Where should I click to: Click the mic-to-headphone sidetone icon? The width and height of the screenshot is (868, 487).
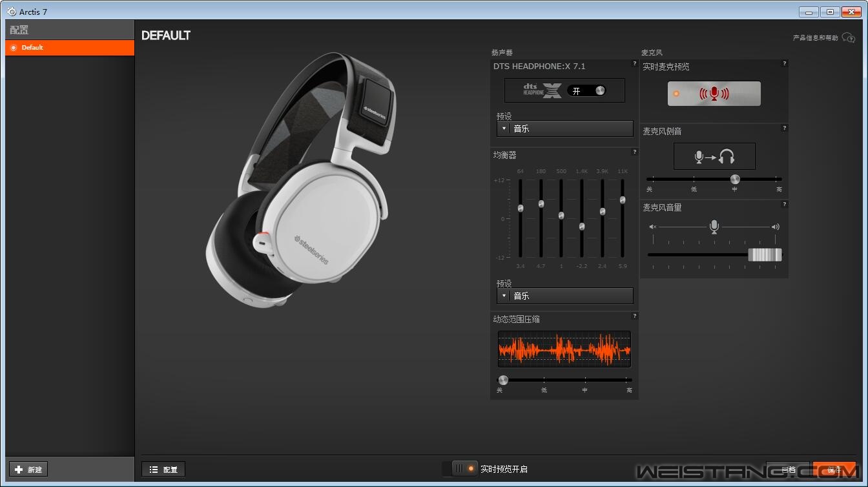(714, 156)
